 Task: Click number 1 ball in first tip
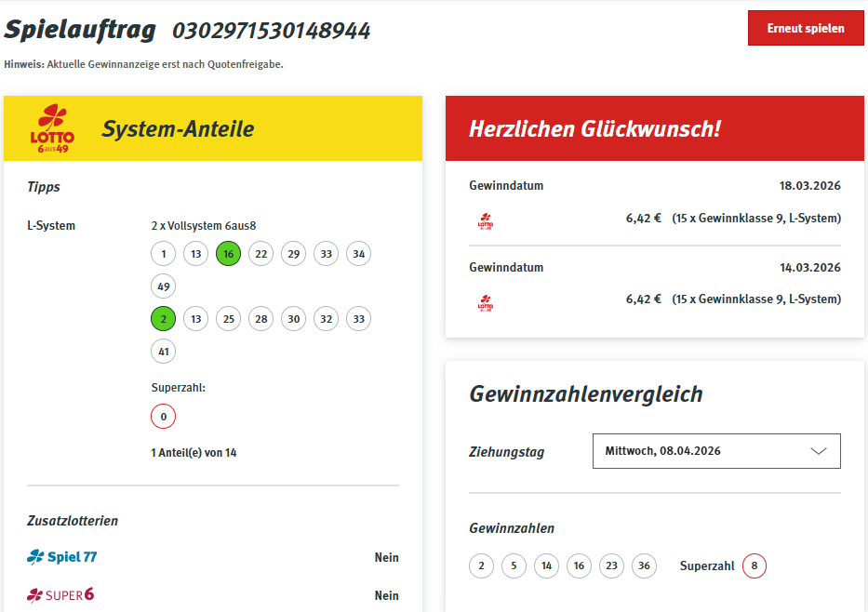(163, 254)
